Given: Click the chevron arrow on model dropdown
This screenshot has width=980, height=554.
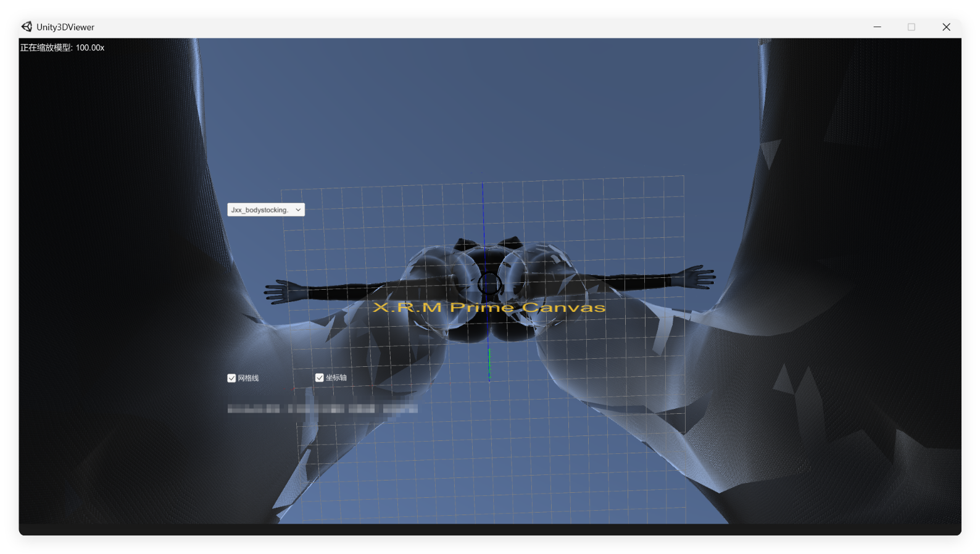Looking at the screenshot, I should pos(298,210).
